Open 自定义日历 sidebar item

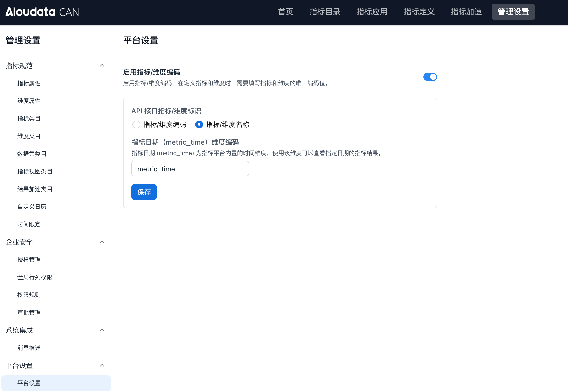32,207
